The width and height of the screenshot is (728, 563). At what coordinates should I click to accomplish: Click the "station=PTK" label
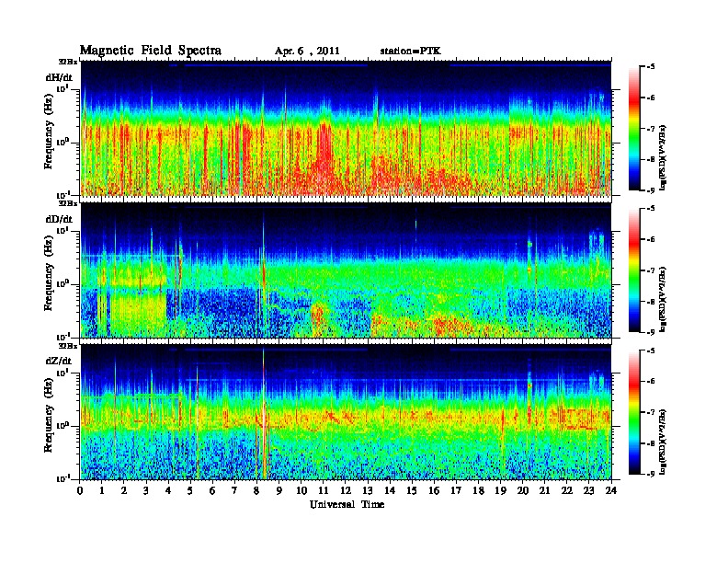pyautogui.click(x=410, y=51)
